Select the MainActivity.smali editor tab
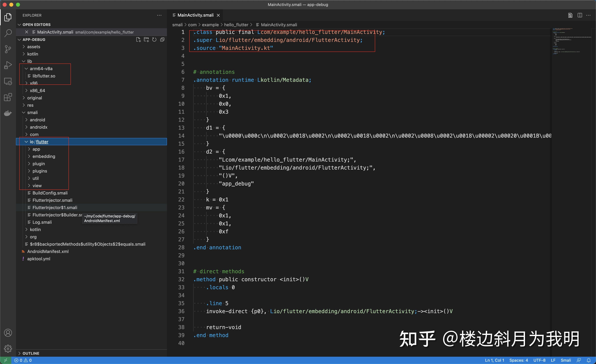 195,15
